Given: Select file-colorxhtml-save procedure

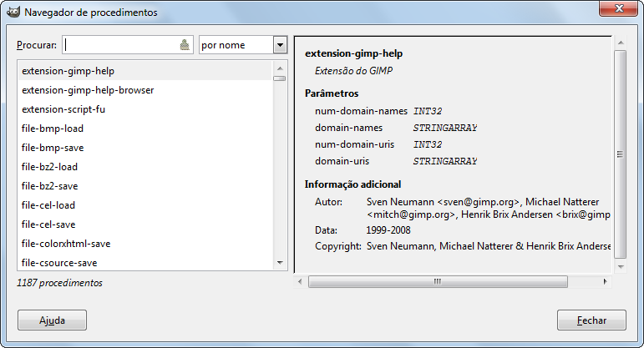Looking at the screenshot, I should 66,244.
